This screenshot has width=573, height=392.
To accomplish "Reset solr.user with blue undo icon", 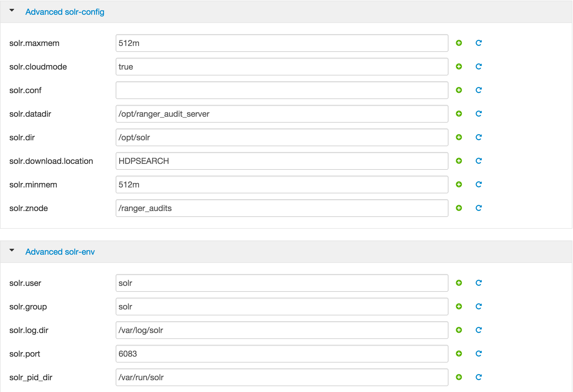I will [479, 283].
